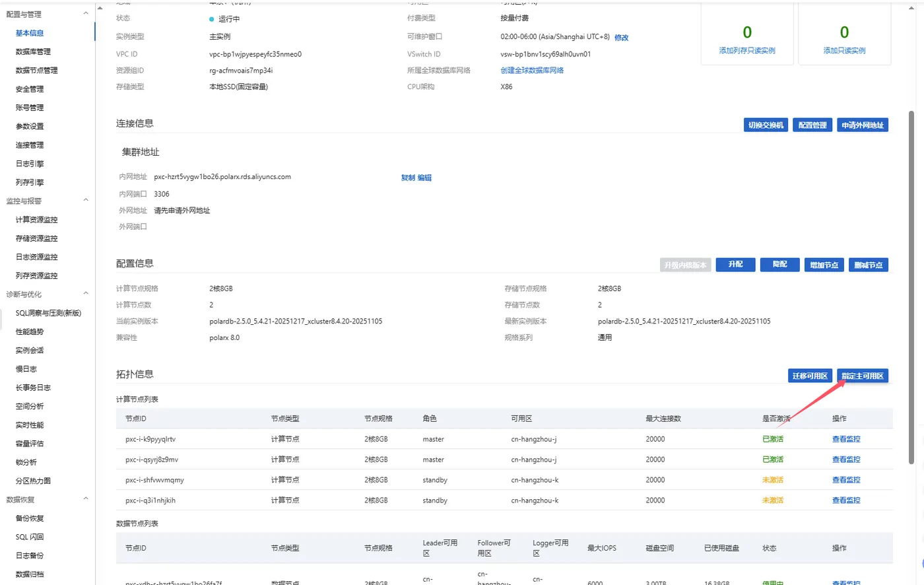
Task: Collapse the 诊断与优化 sidebar section
Action: [x=86, y=294]
